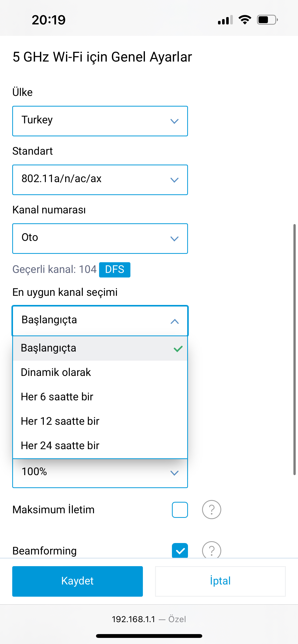Viewport: 298px width, 644px height.
Task: Select the Dinamik olarak option
Action: (x=100, y=373)
